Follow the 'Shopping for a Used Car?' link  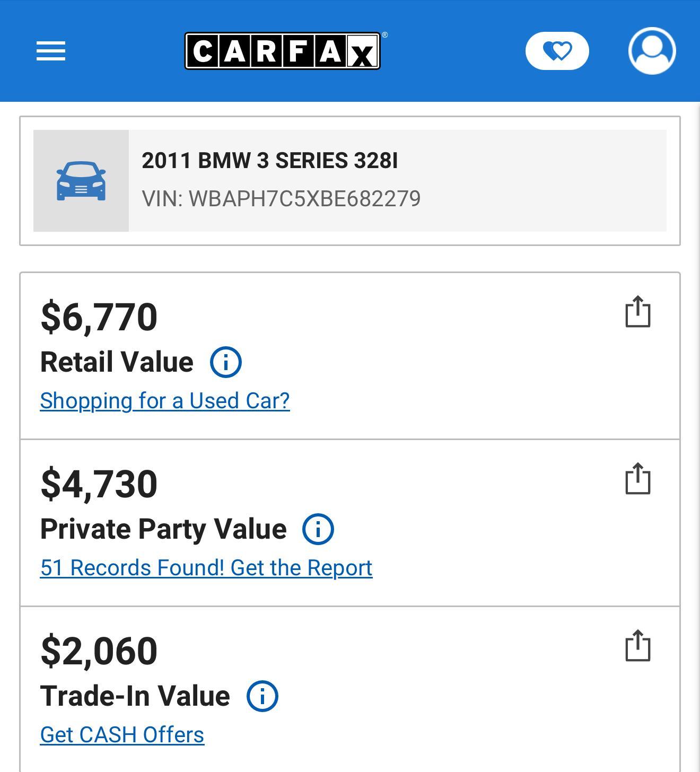coord(165,401)
